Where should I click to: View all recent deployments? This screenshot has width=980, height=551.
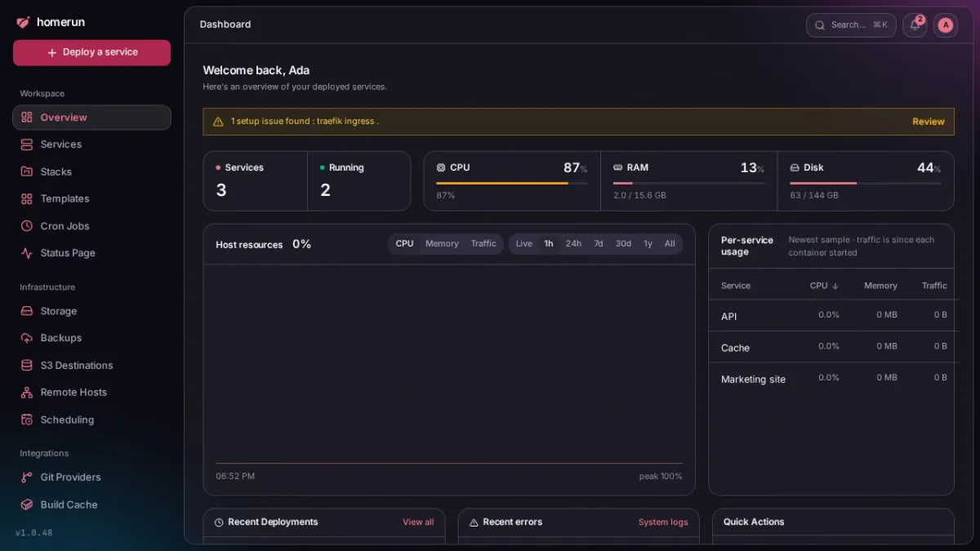point(418,522)
